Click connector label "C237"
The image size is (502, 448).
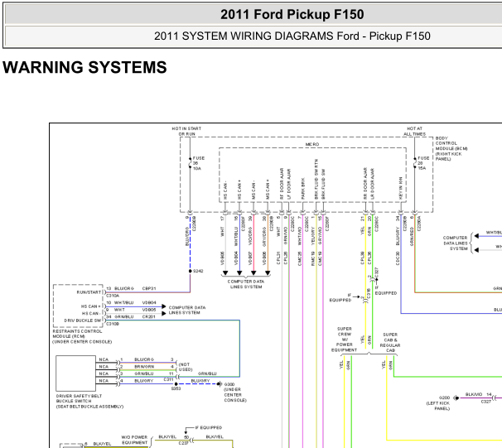click(x=183, y=443)
